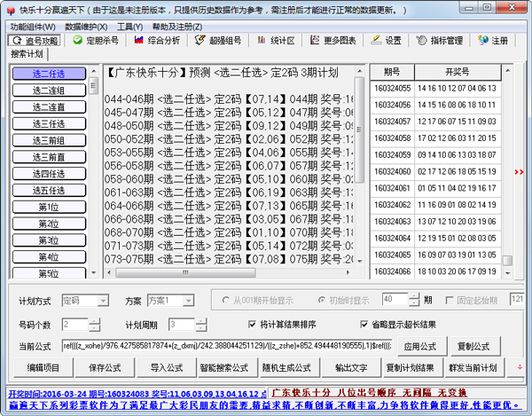The image size is (532, 416).
Task: Open the 功能组件(W) menu
Action: coord(33,27)
